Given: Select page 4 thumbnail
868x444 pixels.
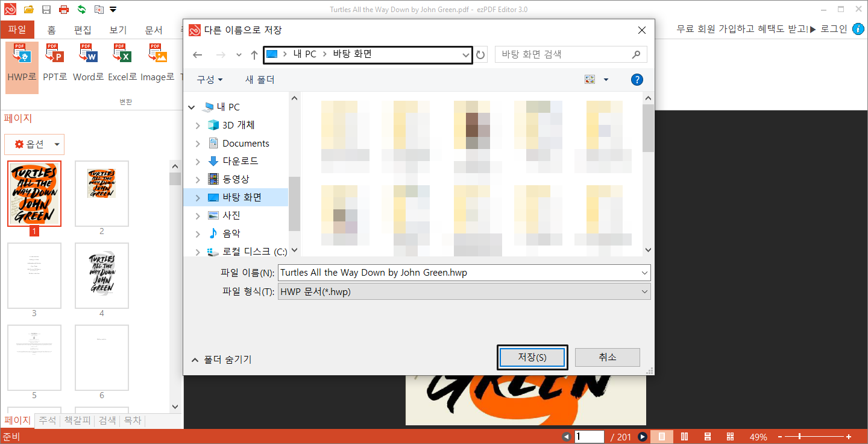Looking at the screenshot, I should (102, 275).
